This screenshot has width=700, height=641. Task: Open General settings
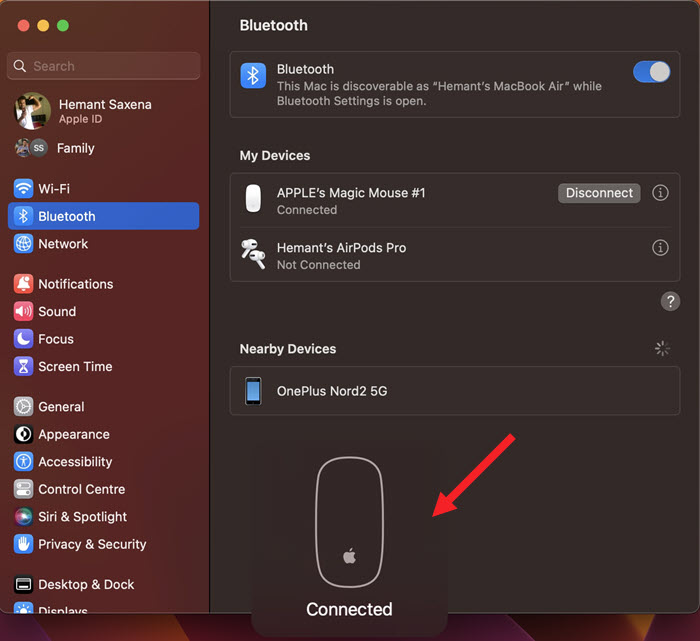pos(61,407)
